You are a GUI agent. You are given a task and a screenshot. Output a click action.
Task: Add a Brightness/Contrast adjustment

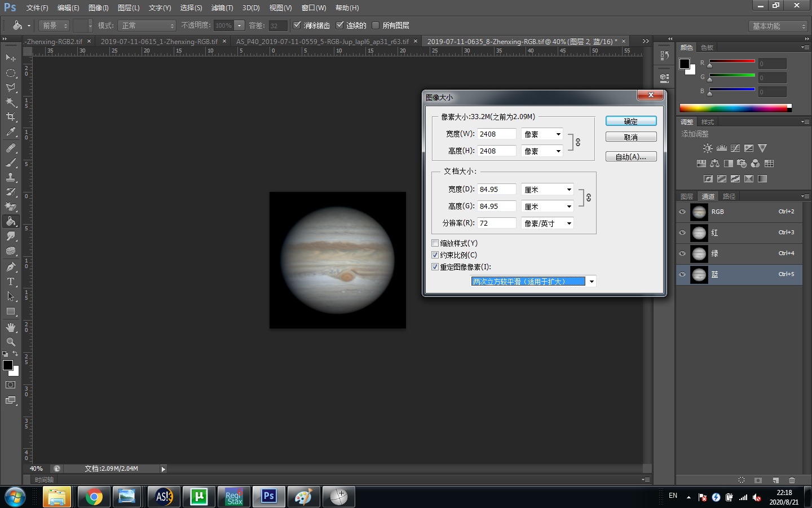pos(708,148)
